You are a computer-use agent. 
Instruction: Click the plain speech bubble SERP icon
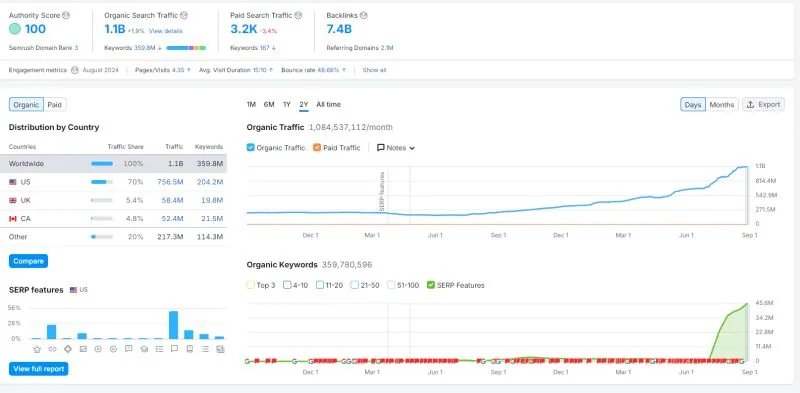[174, 349]
